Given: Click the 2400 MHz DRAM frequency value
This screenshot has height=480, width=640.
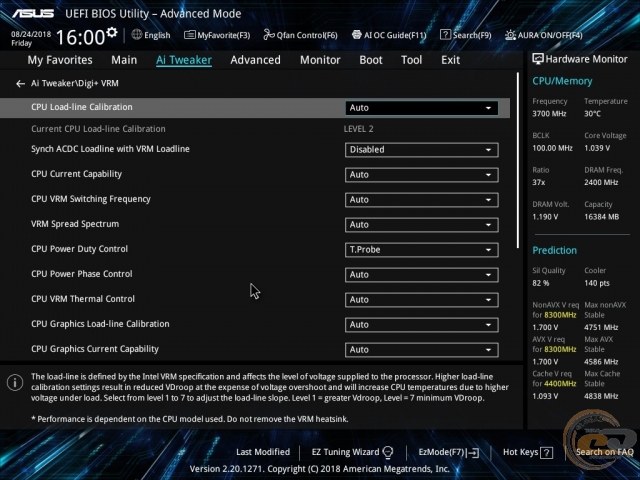Looking at the screenshot, I should 601,182.
